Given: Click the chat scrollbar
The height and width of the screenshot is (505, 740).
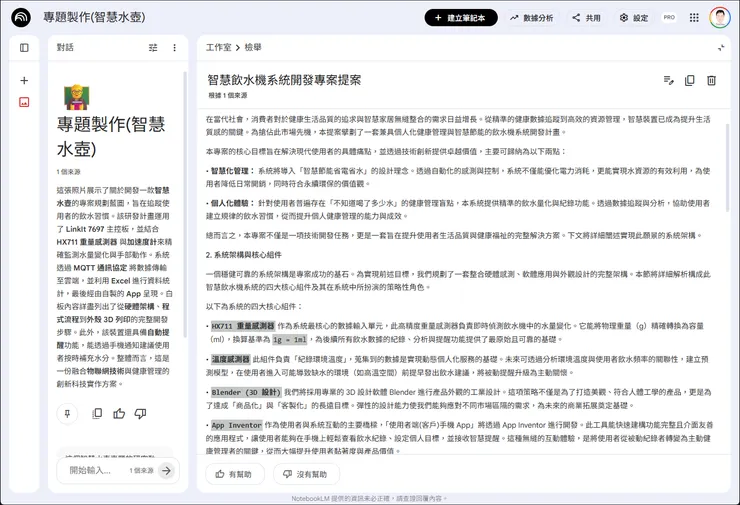Looking at the screenshot, I should 185,204.
